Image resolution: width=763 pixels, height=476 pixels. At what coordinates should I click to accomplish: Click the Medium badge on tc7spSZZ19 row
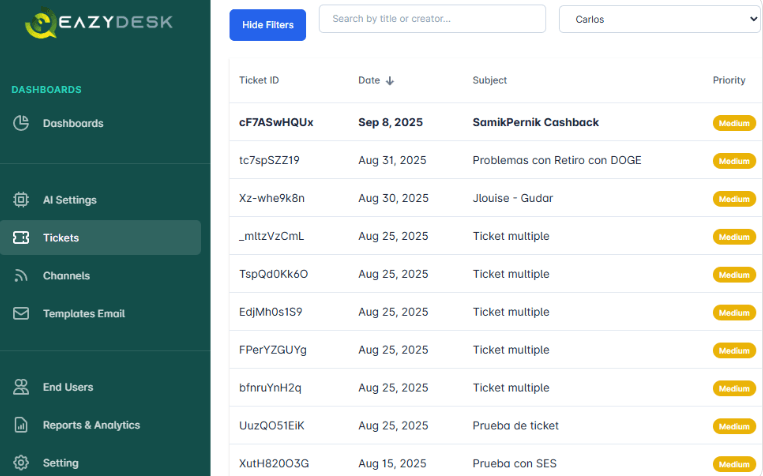[x=734, y=161]
